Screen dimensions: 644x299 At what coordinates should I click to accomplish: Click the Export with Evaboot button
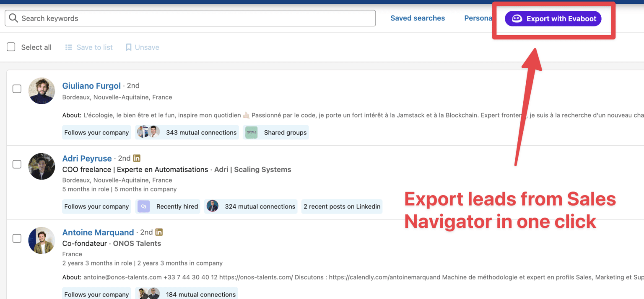pos(553,18)
